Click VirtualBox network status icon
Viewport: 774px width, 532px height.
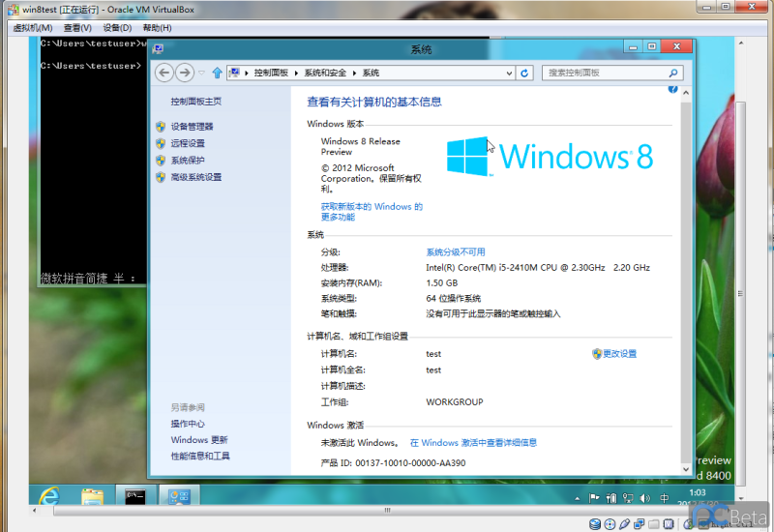[640, 524]
